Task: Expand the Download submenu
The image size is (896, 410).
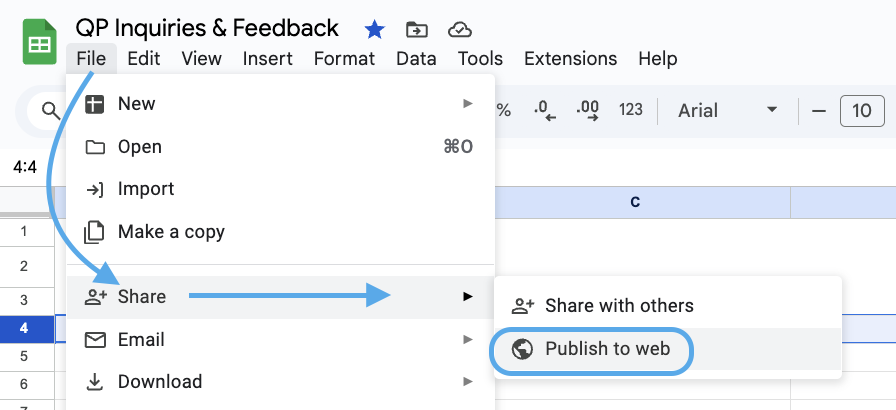Action: click(280, 382)
